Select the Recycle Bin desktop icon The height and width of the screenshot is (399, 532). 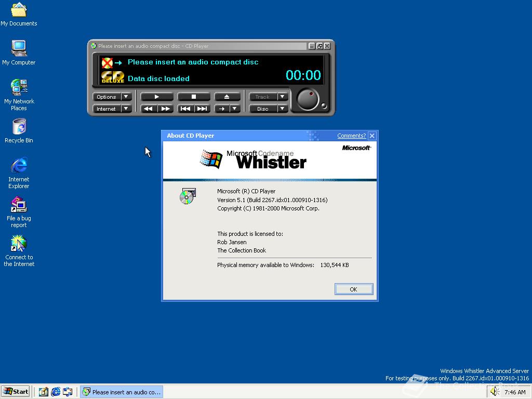point(19,131)
